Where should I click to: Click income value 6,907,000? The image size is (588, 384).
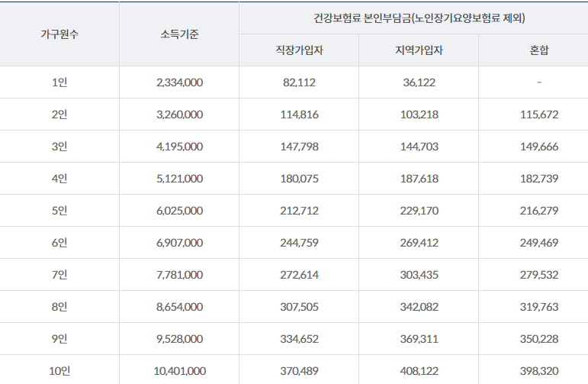180,243
